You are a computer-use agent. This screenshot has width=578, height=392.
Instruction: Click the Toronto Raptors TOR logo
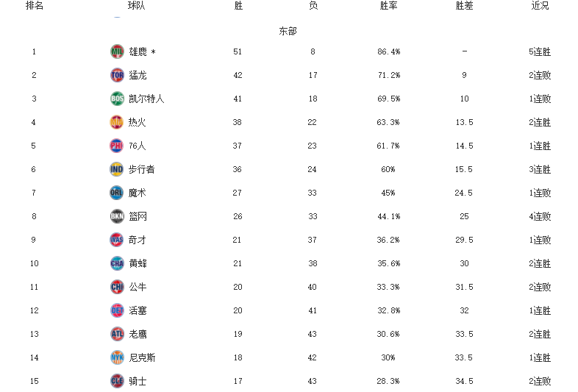pyautogui.click(x=117, y=75)
